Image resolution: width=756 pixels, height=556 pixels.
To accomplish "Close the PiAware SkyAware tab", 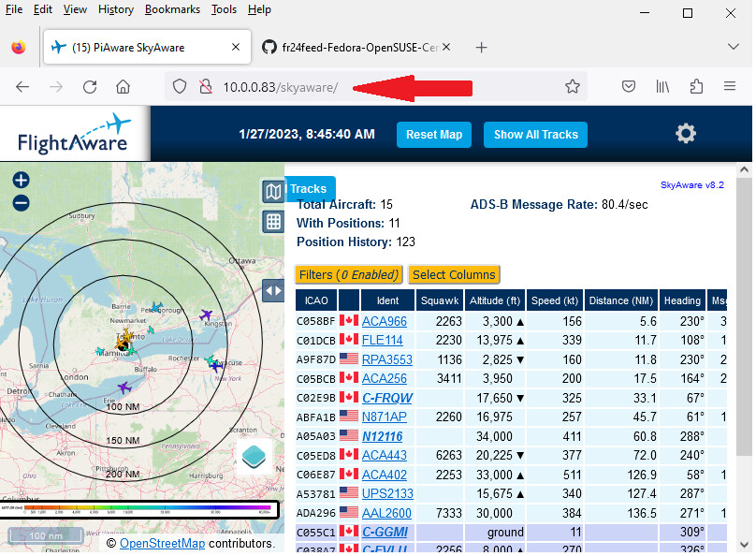I will click(236, 47).
